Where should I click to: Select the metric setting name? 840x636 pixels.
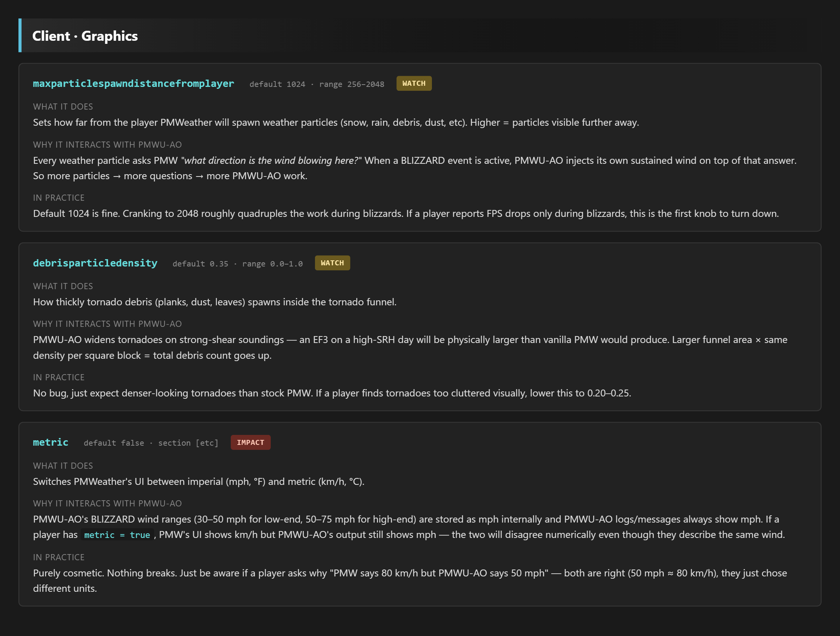(x=51, y=442)
